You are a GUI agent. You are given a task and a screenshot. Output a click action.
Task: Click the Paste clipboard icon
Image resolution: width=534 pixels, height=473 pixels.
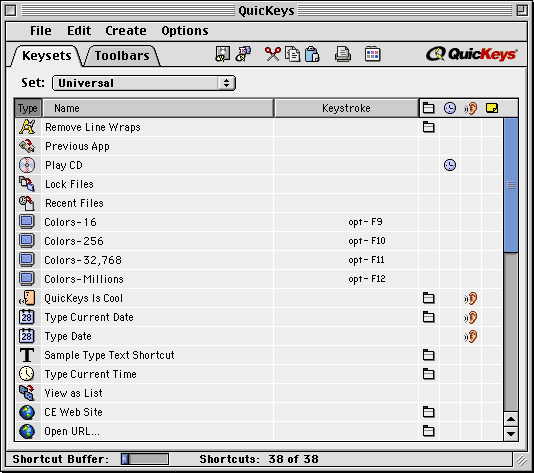(x=312, y=54)
